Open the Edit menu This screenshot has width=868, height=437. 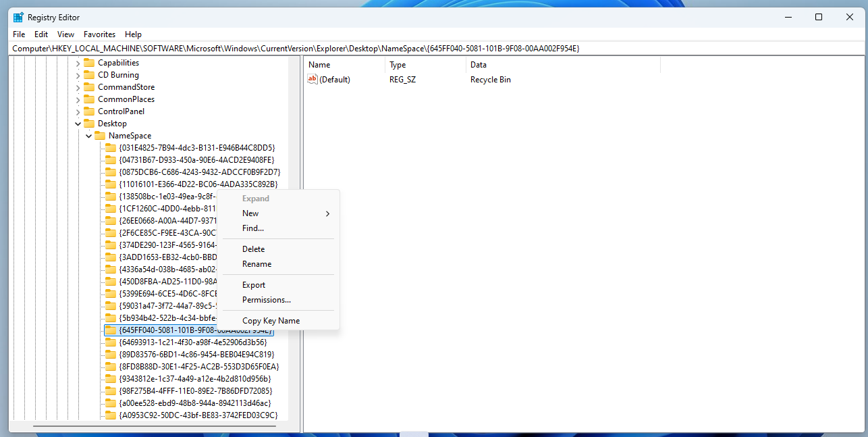[x=41, y=34]
